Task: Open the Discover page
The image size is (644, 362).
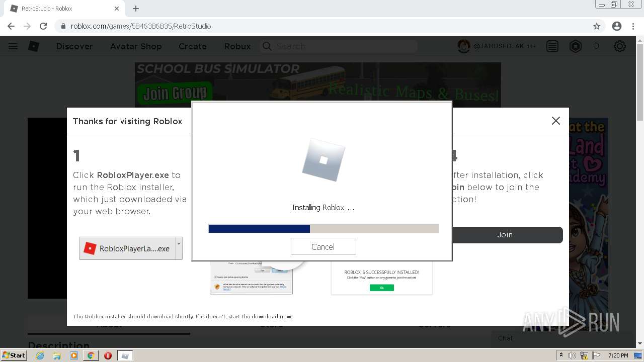Action: (x=74, y=46)
